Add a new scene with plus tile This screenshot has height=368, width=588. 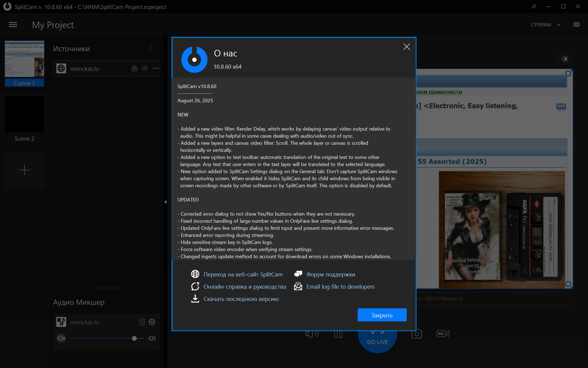(x=24, y=170)
